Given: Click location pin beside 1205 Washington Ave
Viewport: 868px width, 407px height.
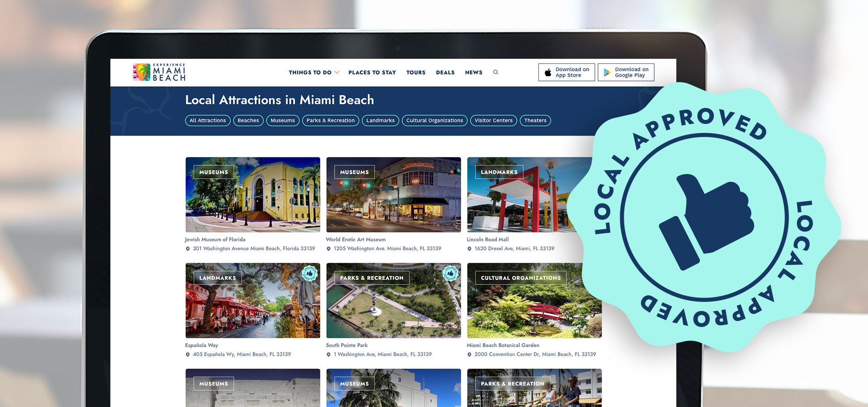Looking at the screenshot, I should (x=329, y=249).
